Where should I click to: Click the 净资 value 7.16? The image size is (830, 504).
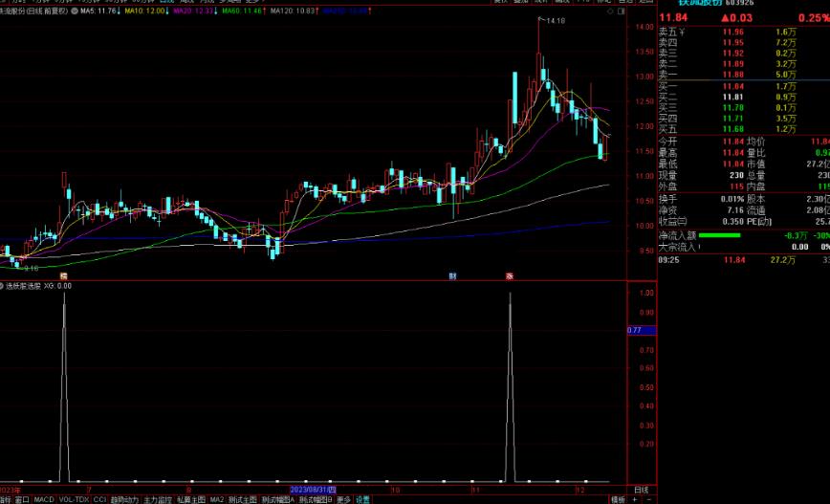(x=735, y=210)
